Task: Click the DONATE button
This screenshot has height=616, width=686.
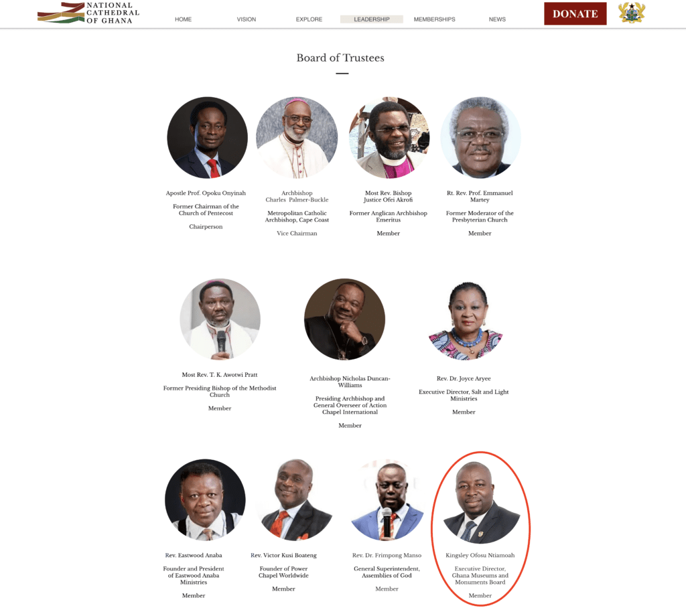Action: (575, 13)
